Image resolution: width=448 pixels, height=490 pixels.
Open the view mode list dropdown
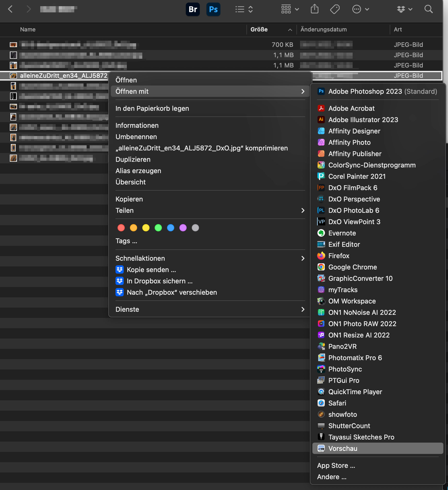(x=244, y=10)
